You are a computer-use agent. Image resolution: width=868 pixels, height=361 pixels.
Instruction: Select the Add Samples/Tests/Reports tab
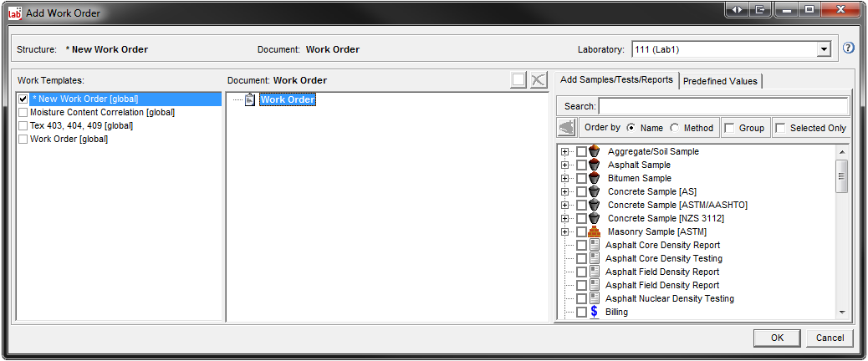coord(617,80)
